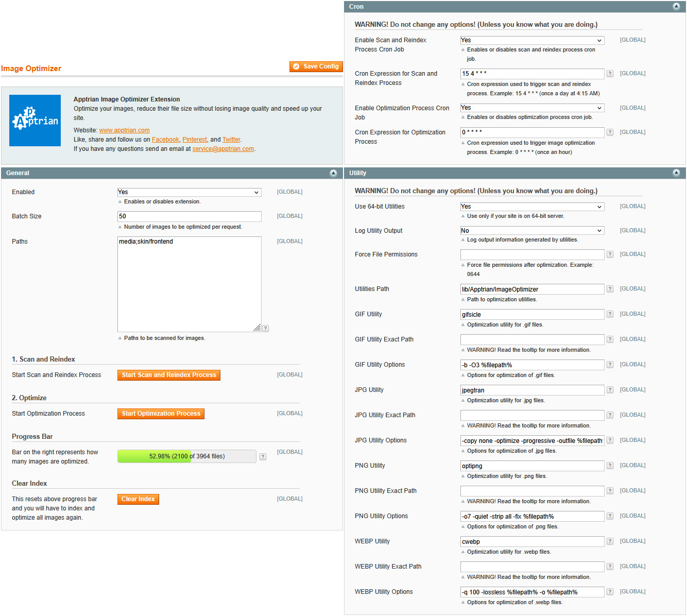Click inside the Batch Size input field
Screen dimensions: 687x616
[x=189, y=216]
